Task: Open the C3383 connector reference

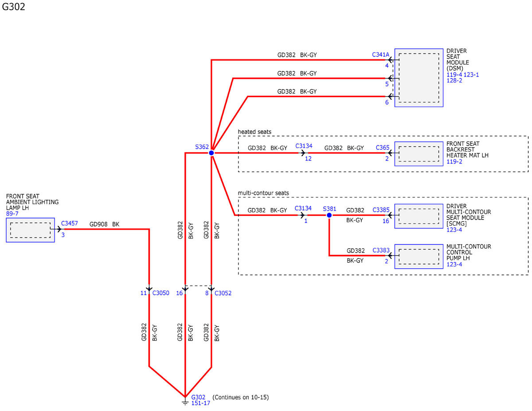Action: click(381, 250)
